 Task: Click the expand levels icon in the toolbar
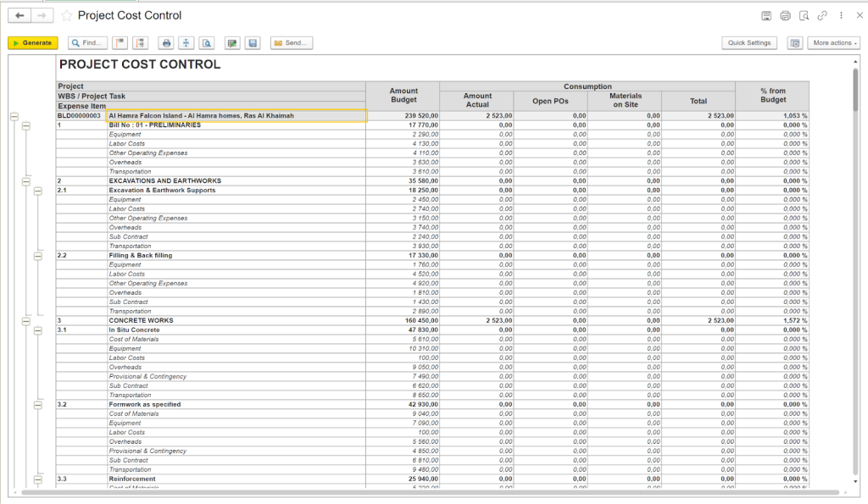coord(141,42)
